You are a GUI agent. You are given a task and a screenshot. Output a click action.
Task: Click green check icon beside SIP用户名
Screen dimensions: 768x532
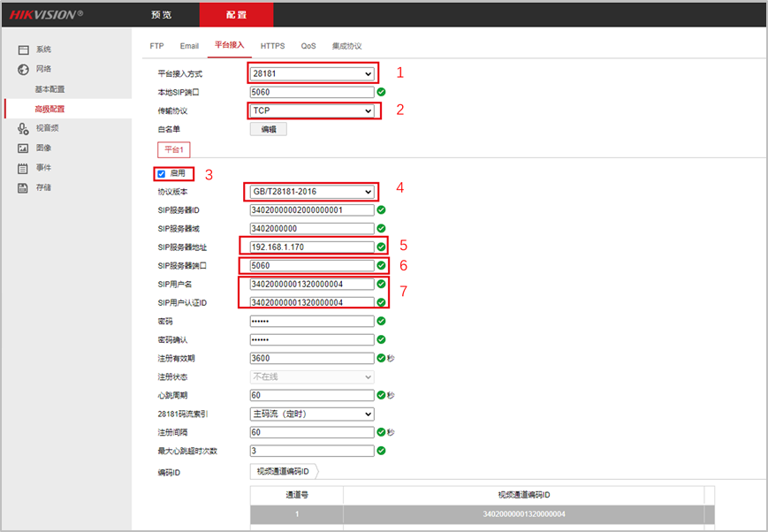click(381, 284)
